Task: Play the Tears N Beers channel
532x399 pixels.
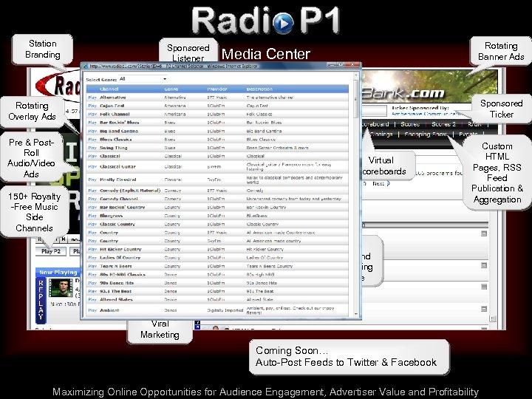Action: [x=92, y=266]
